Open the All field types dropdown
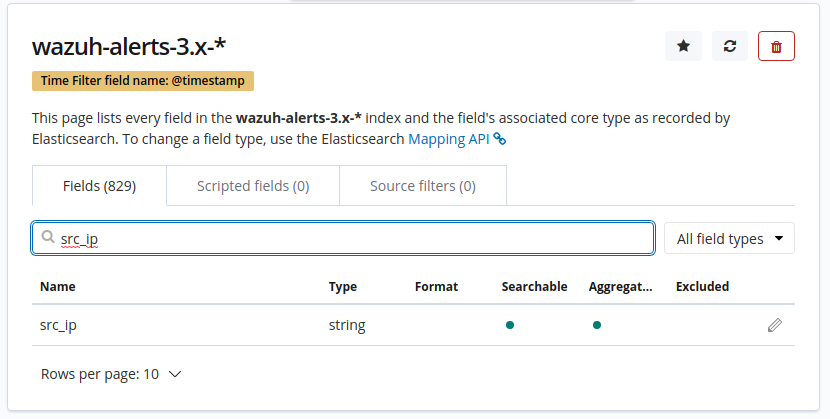 click(x=729, y=239)
